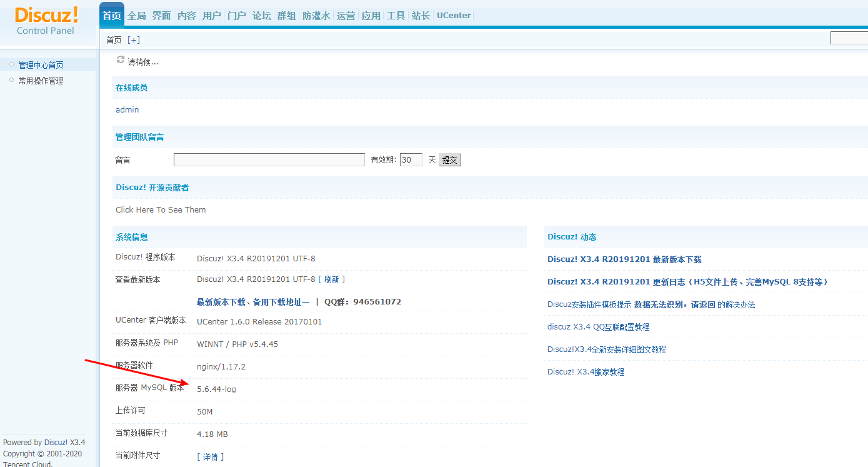Submit the message with 提交 button

(450, 160)
